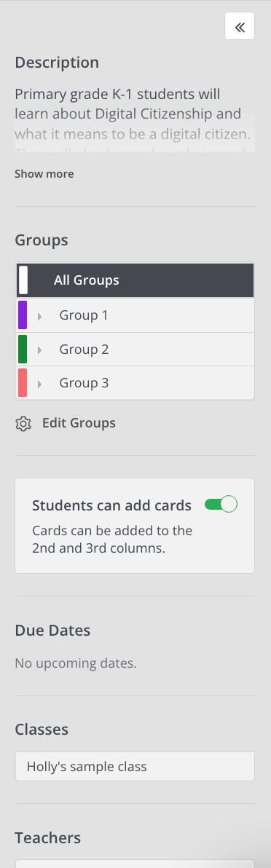Select Group 2 in the groups list
Screen dimensions: 271x868
click(x=135, y=350)
